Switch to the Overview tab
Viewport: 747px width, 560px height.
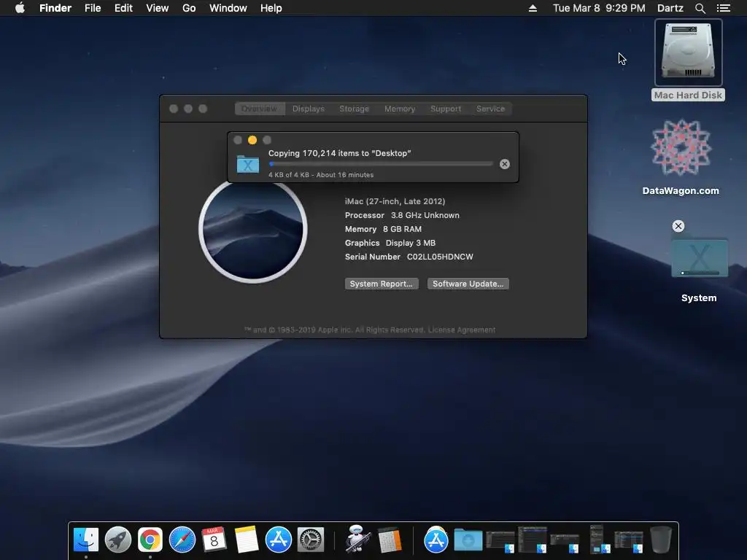pos(259,109)
